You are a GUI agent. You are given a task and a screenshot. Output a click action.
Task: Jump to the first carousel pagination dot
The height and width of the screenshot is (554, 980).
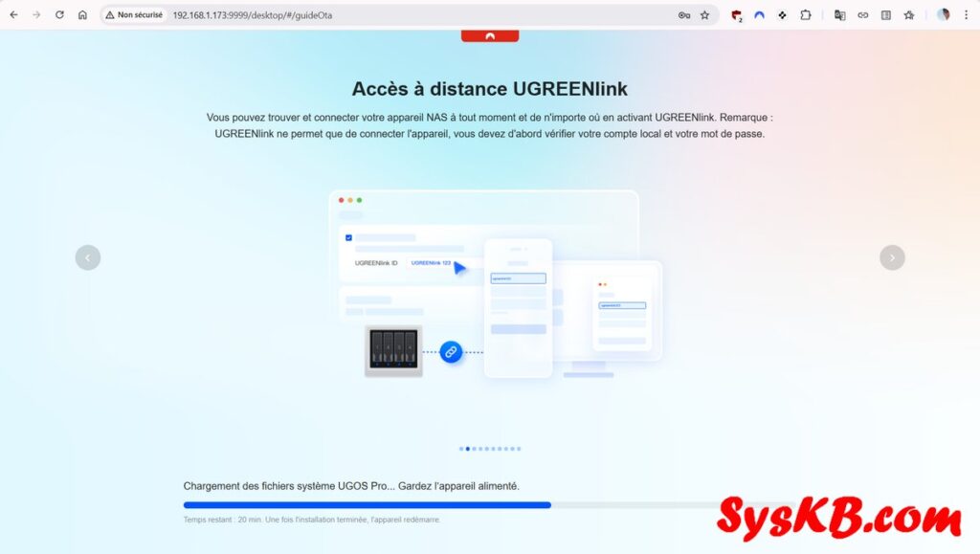click(461, 449)
